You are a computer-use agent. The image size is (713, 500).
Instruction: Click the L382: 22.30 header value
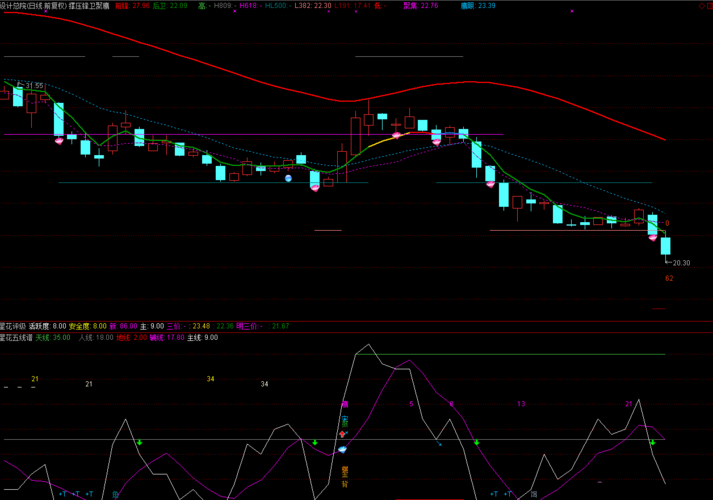(x=313, y=6)
